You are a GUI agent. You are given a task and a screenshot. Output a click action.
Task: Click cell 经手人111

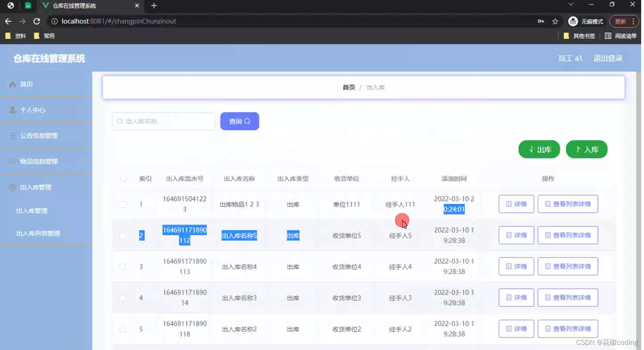click(400, 204)
